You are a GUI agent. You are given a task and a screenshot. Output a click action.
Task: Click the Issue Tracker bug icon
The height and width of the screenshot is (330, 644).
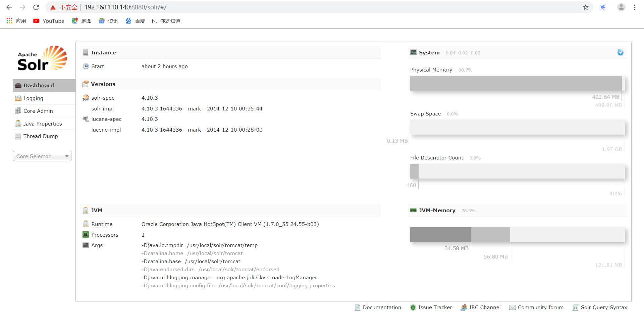pos(413,308)
